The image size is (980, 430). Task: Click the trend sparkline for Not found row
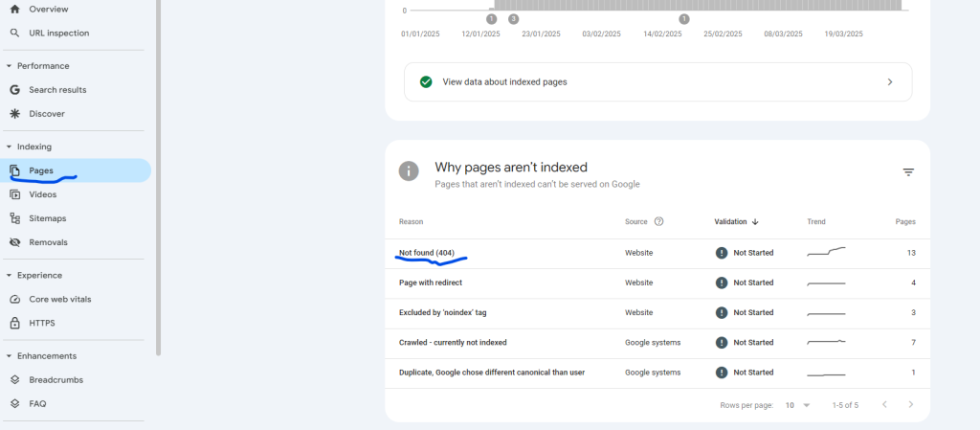[826, 252]
